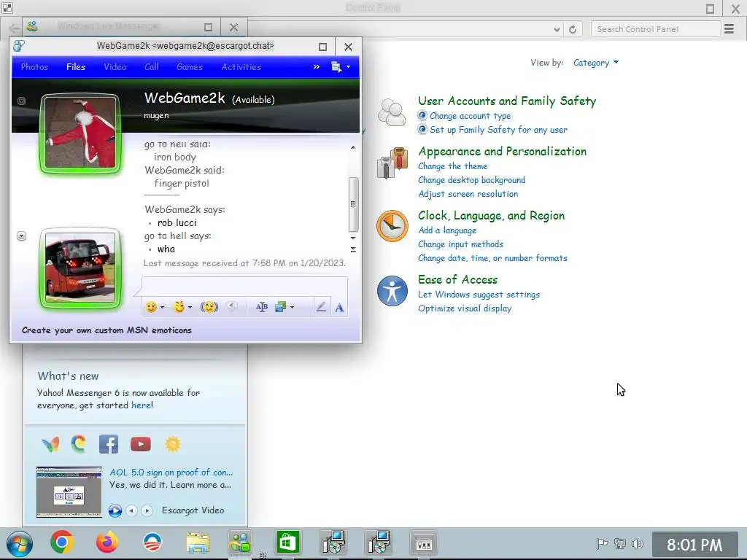This screenshot has height=560, width=747.
Task: Collapse WebGame2k's display picture arrow
Action: click(x=21, y=101)
